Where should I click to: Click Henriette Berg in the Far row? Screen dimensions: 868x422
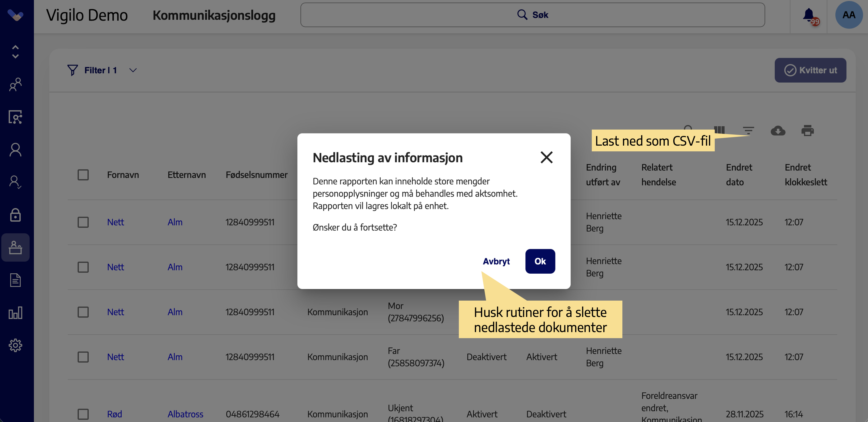(604, 357)
